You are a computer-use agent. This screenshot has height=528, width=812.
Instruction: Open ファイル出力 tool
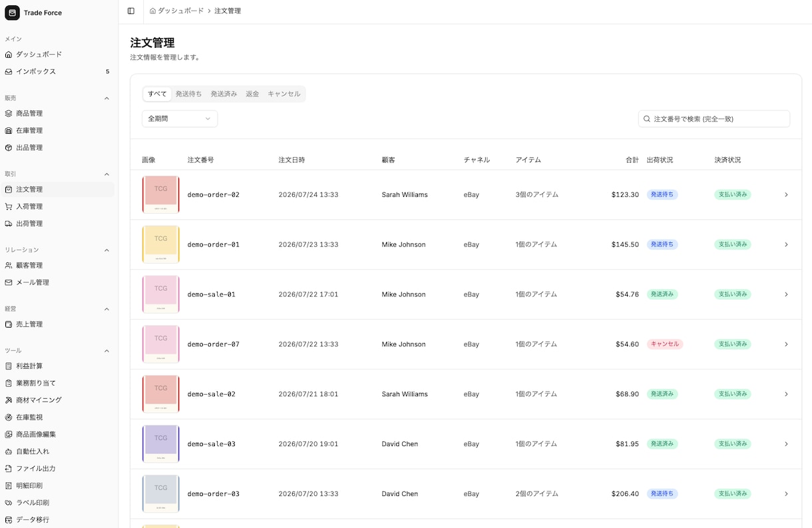[59, 469]
